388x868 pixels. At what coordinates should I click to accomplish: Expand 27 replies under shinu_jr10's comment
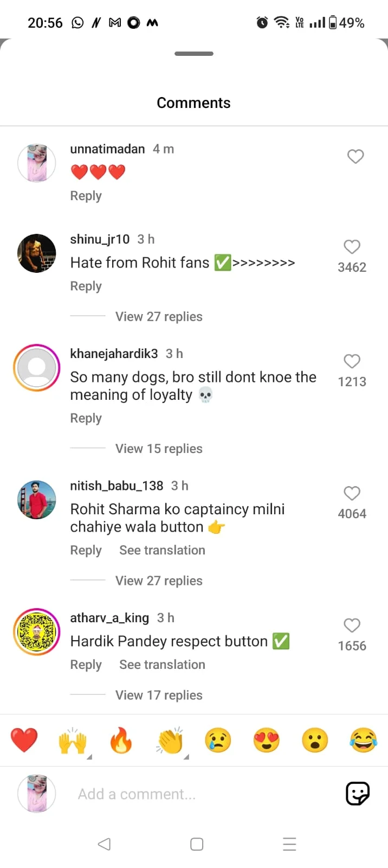159,317
